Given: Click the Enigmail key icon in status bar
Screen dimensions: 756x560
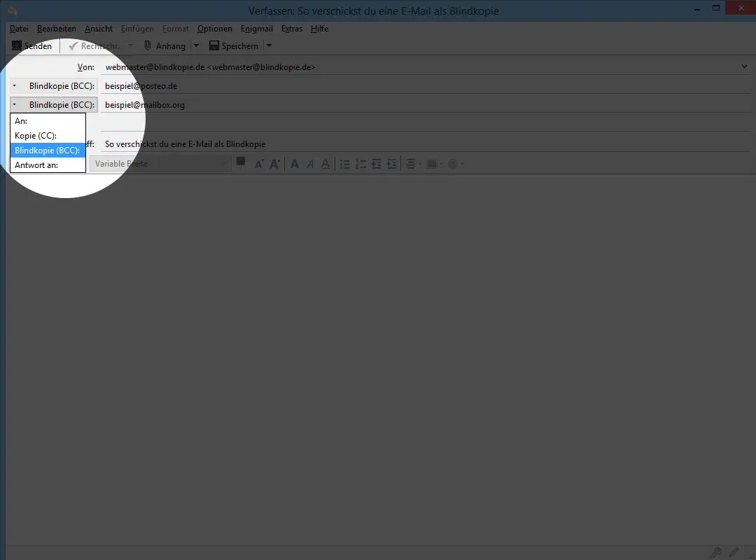Looking at the screenshot, I should click(715, 552).
